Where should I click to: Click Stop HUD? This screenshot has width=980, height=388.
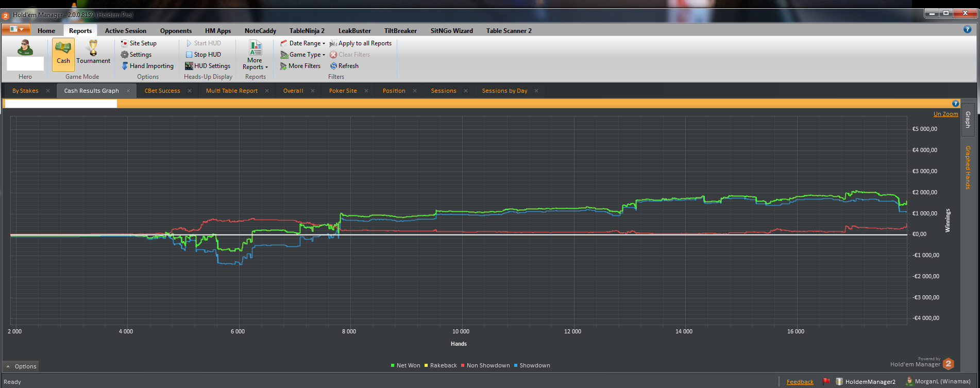click(x=203, y=55)
